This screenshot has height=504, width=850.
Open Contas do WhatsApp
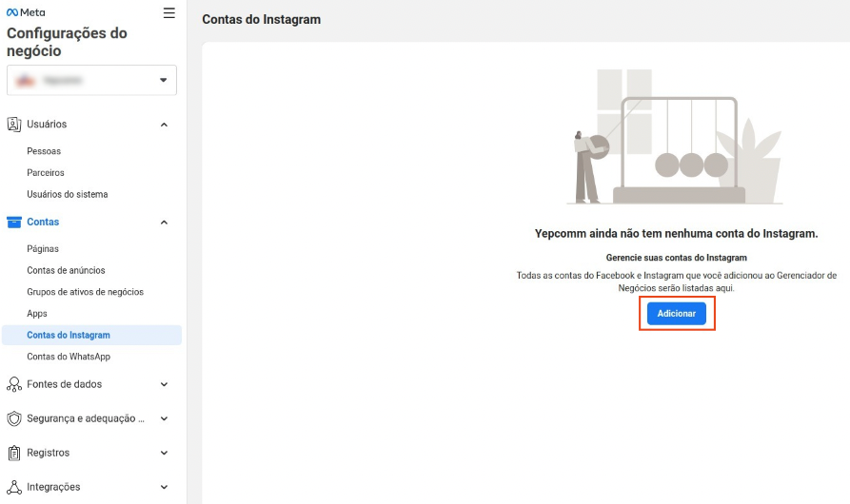(69, 357)
